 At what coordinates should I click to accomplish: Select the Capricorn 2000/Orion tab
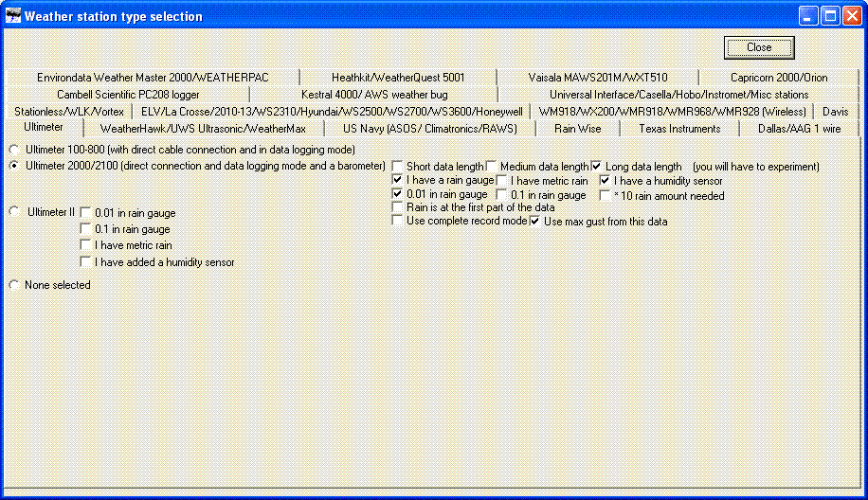(x=779, y=78)
